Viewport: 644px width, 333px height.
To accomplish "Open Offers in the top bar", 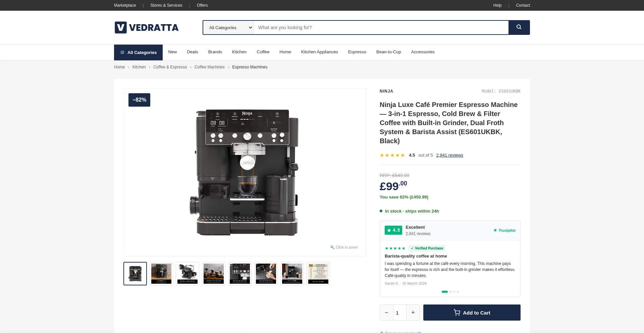I will pos(202,5).
